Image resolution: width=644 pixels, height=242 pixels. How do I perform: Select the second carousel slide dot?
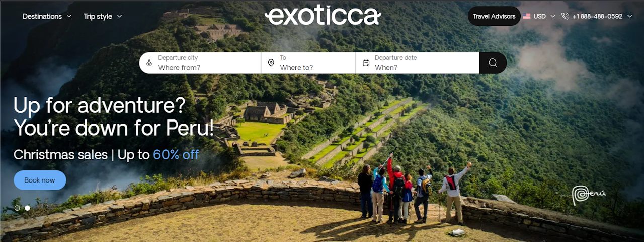coord(27,208)
